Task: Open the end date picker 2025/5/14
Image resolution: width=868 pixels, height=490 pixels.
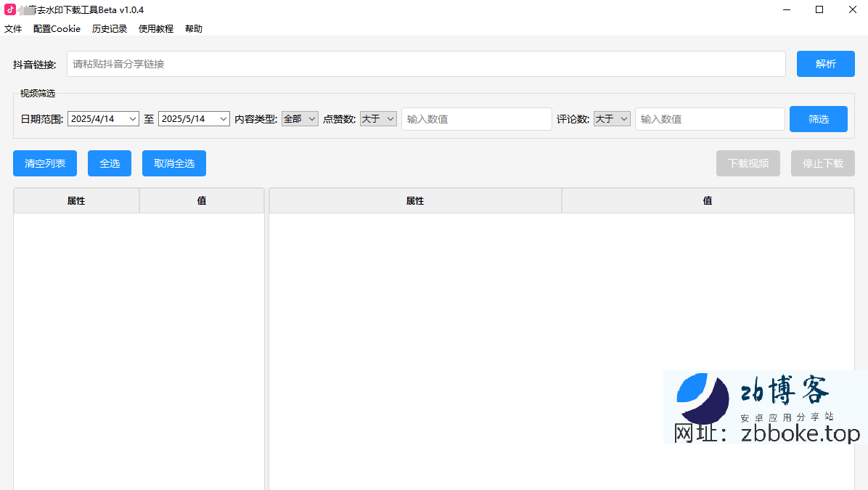Action: click(194, 119)
